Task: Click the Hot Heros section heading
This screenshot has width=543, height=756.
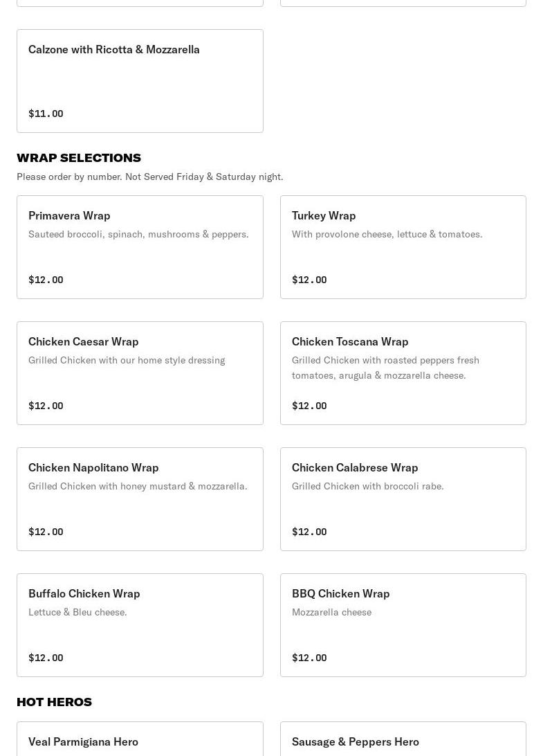Action: [x=54, y=702]
